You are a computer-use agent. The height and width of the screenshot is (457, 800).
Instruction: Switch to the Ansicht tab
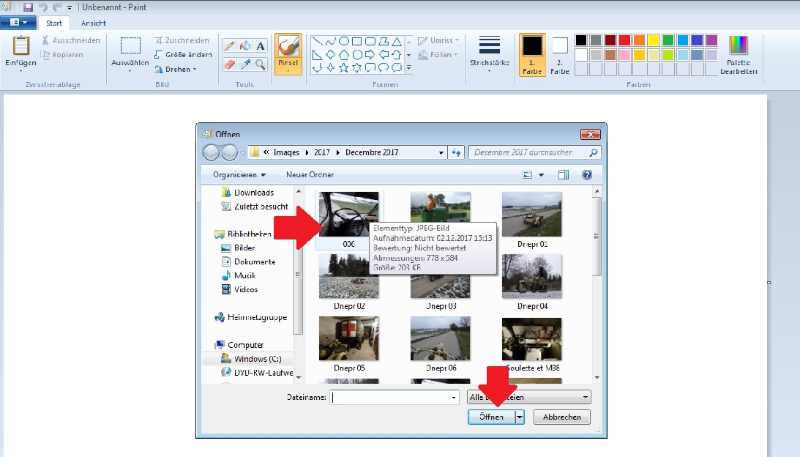[x=94, y=21]
